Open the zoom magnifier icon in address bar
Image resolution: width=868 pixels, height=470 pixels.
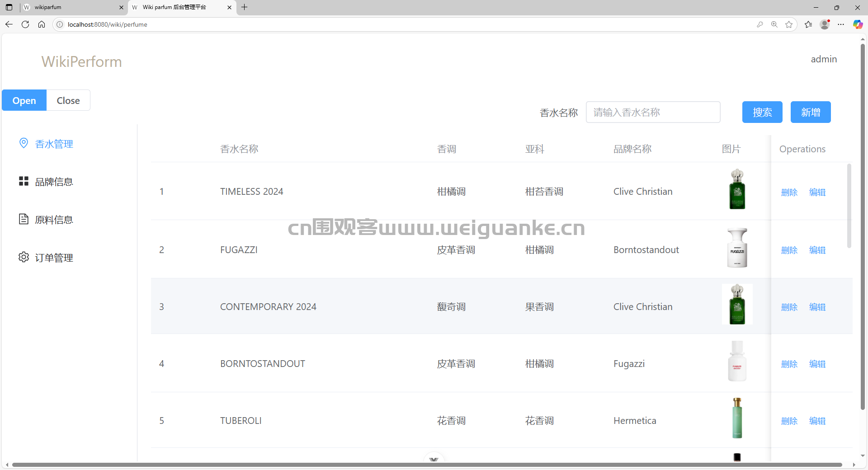[x=774, y=24]
